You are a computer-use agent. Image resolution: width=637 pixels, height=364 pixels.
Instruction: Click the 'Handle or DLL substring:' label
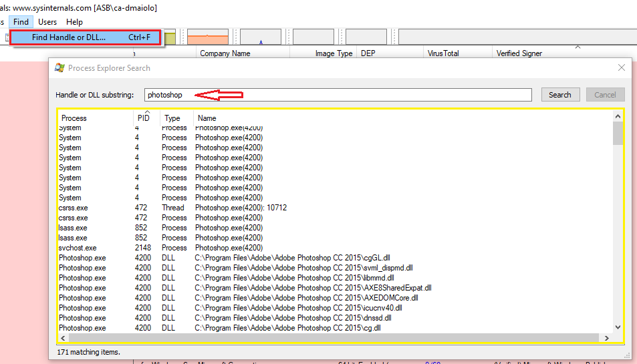pyautogui.click(x=95, y=95)
